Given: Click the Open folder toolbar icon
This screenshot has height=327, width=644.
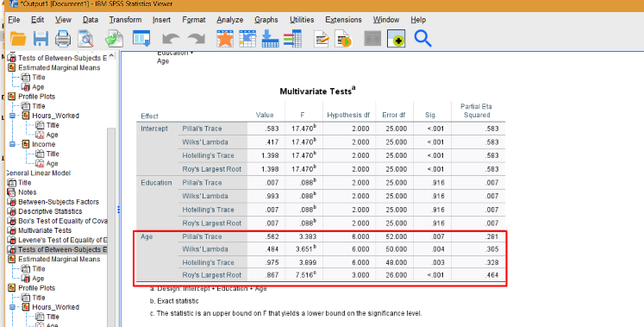Looking at the screenshot, I should (18, 39).
